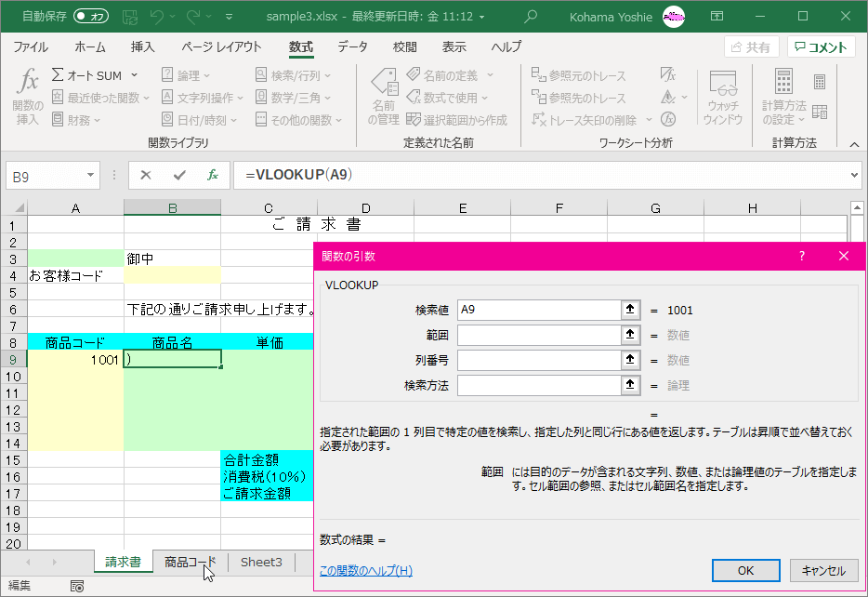Click the enter checkmark icon in formula bar
Viewport: 868px width, 597px height.
179,175
